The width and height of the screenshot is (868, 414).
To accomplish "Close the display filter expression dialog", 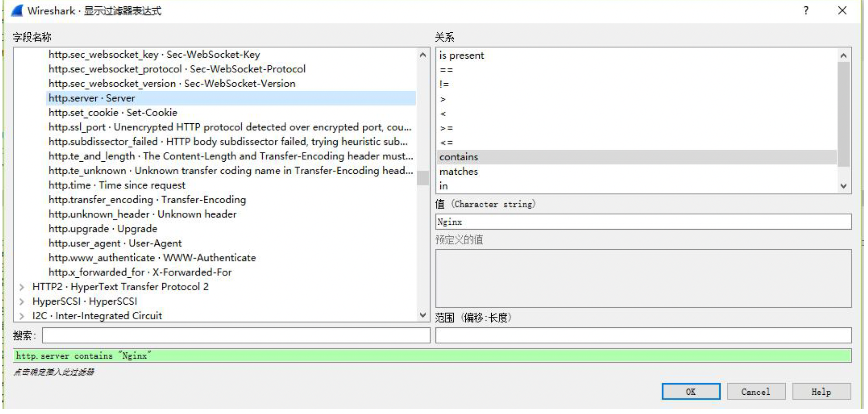I will tap(842, 11).
